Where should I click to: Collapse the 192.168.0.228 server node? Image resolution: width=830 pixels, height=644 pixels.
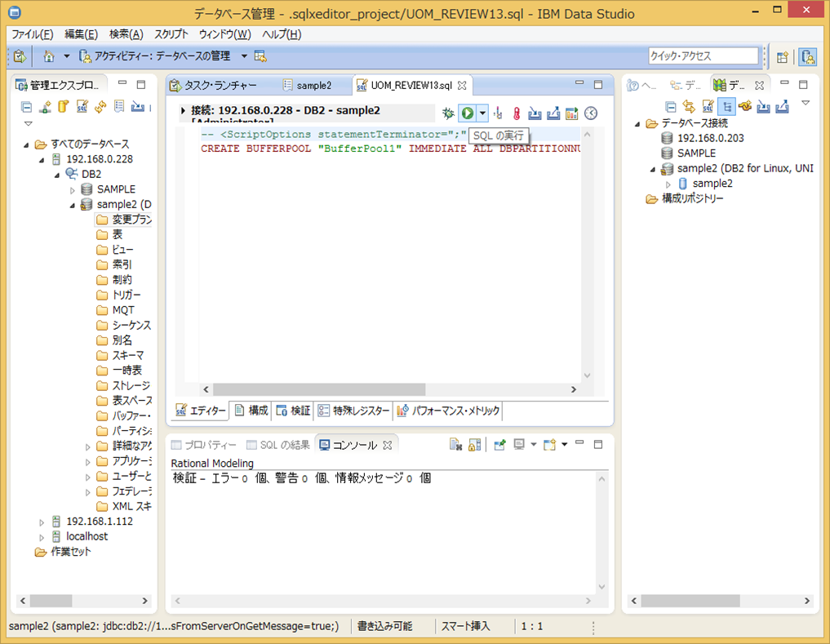click(x=42, y=159)
